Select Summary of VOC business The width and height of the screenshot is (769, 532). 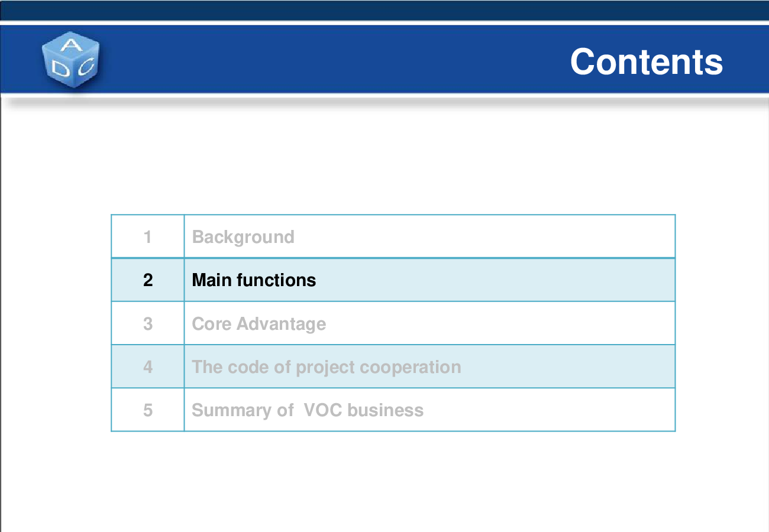(x=308, y=410)
